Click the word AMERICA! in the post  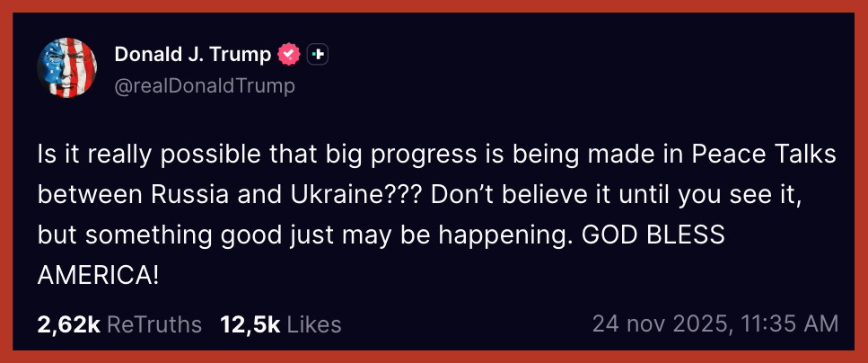99,275
